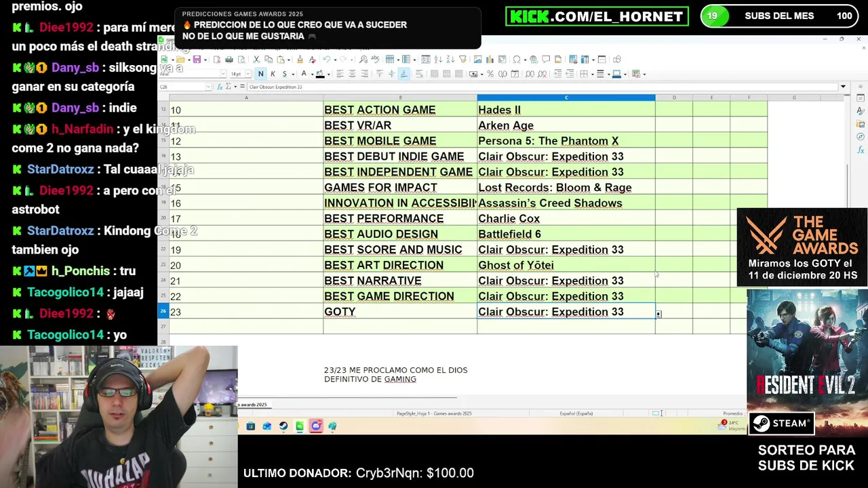Click the Insert Comment speech bubble icon
Screen dimensions: 868x488
(x=546, y=60)
